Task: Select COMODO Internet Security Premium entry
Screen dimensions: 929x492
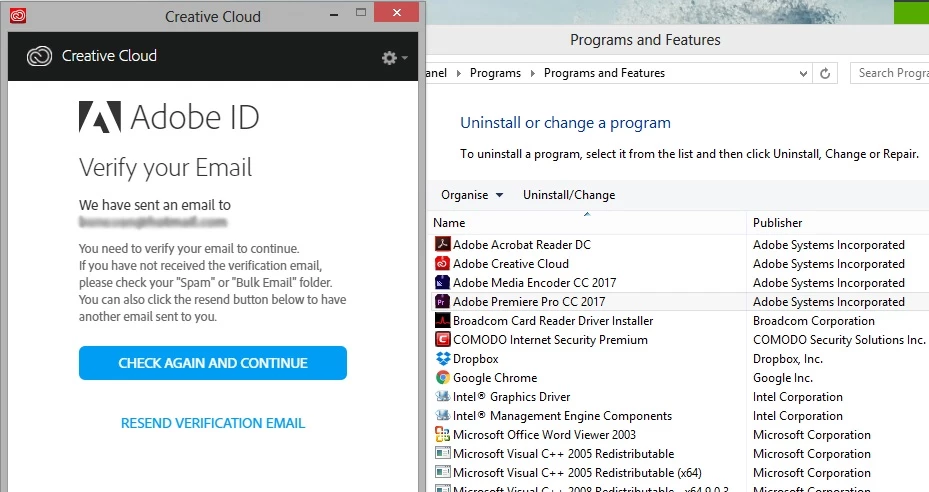Action: [550, 339]
